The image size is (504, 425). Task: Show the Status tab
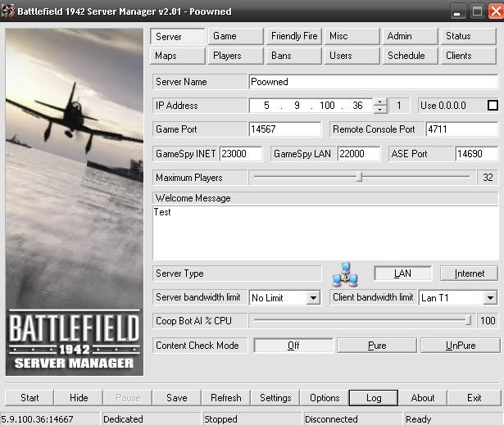point(468,36)
